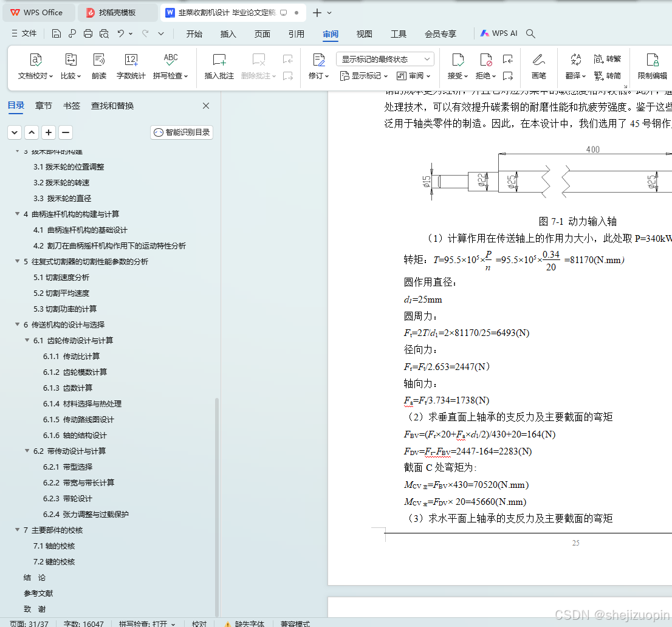Image resolution: width=672 pixels, height=627 pixels.
Task: Go to previous comment icon
Action: coord(288,59)
